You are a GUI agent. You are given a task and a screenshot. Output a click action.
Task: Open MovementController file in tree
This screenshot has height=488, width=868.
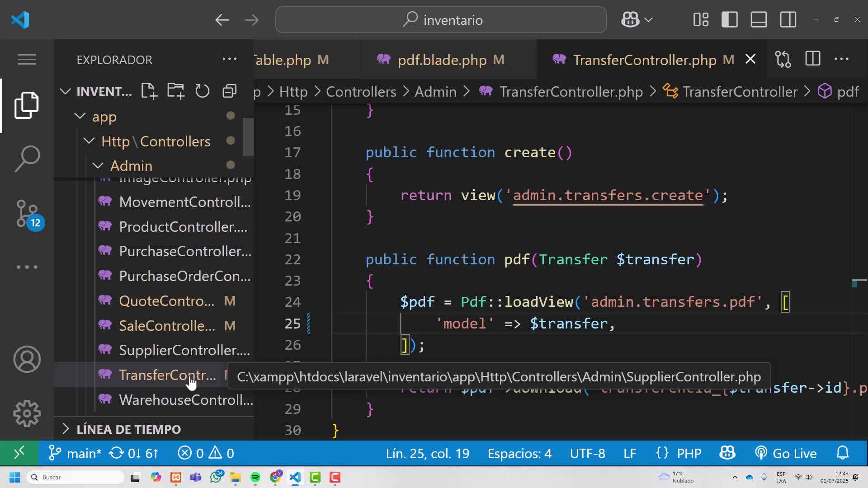click(x=175, y=202)
